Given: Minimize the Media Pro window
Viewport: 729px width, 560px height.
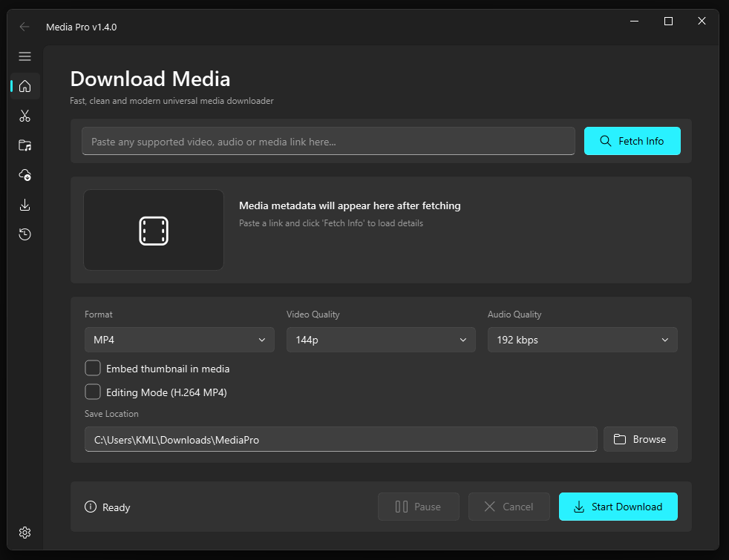Looking at the screenshot, I should click(x=634, y=22).
